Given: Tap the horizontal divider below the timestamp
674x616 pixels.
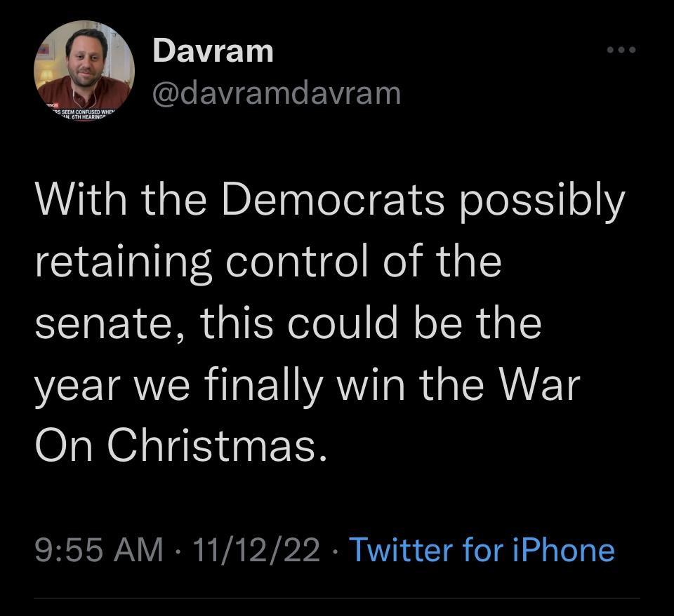Looking at the screenshot, I should click(337, 598).
